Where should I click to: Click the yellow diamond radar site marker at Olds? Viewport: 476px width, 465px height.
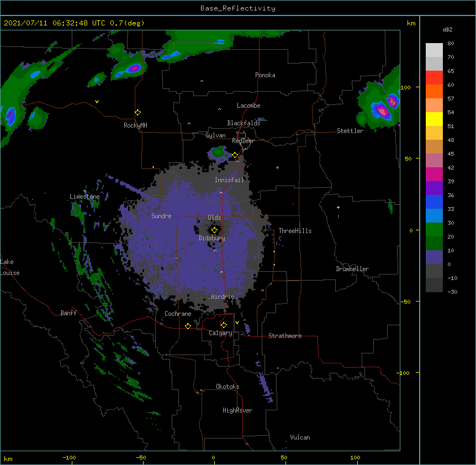click(214, 230)
